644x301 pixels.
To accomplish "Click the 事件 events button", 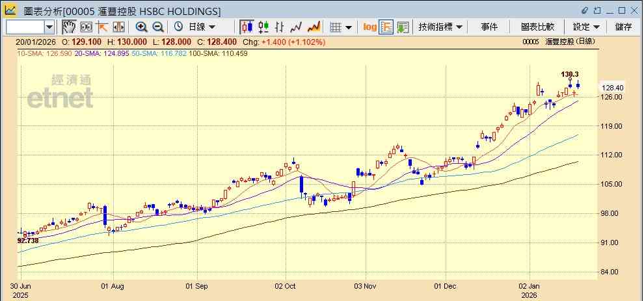I will 489,27.
